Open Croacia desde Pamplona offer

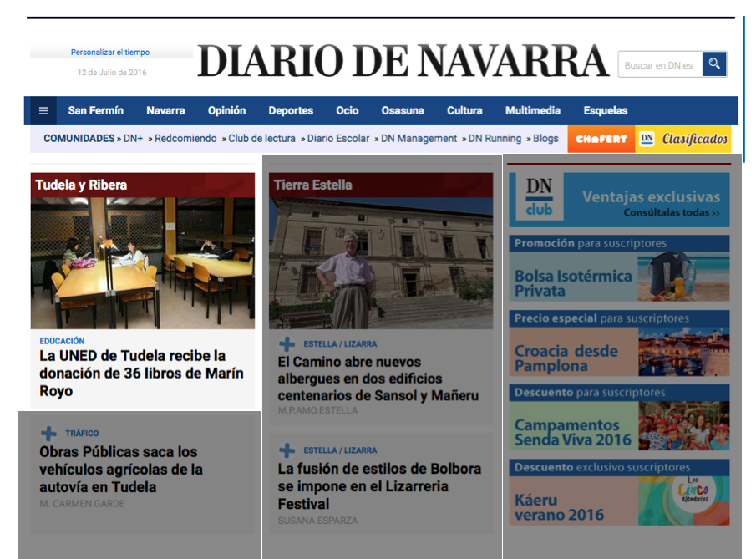point(566,358)
